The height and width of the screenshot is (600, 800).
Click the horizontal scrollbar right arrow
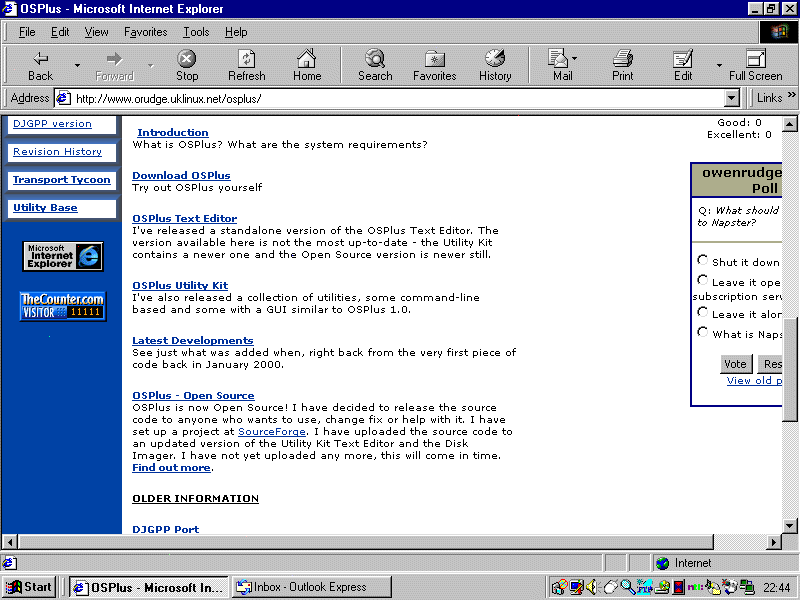(x=774, y=542)
